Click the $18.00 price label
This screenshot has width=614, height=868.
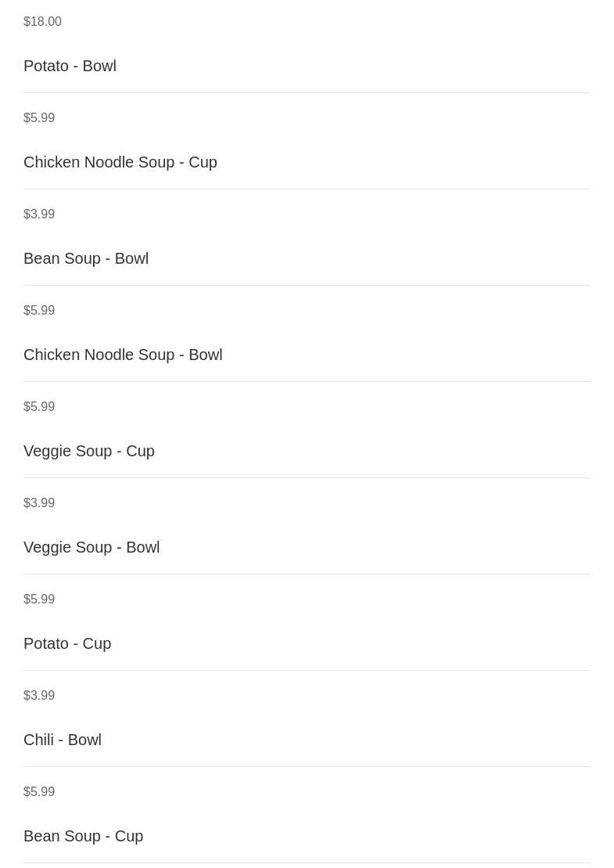[42, 22]
